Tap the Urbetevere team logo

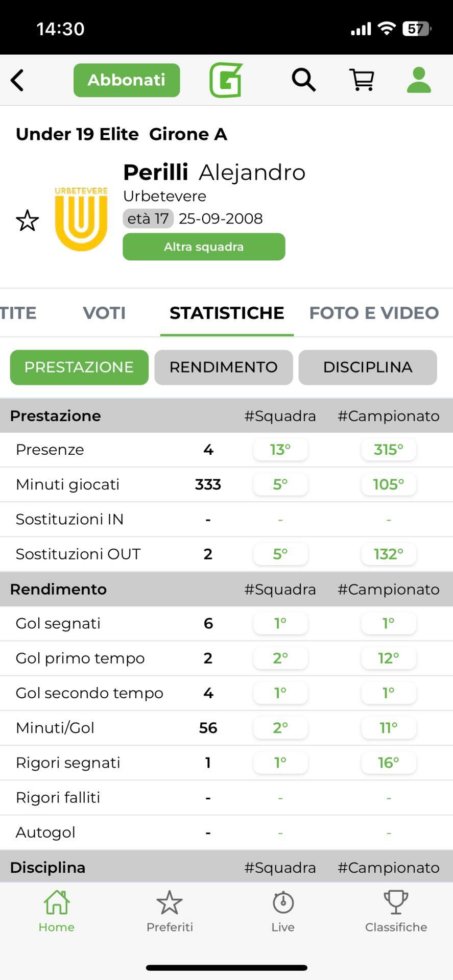click(x=81, y=218)
